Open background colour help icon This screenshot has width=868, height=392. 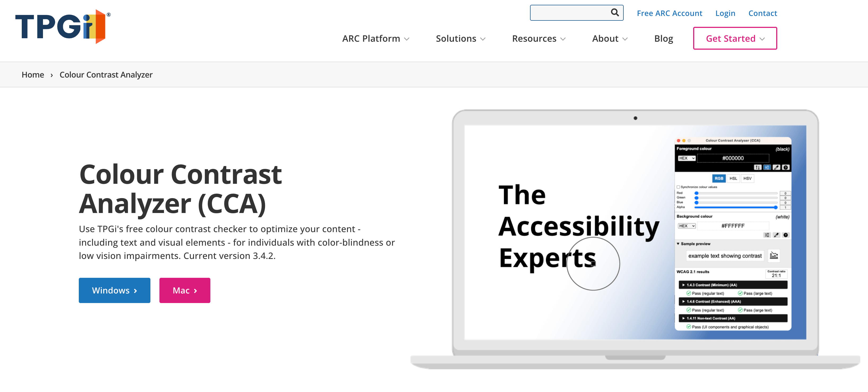pyautogui.click(x=786, y=235)
